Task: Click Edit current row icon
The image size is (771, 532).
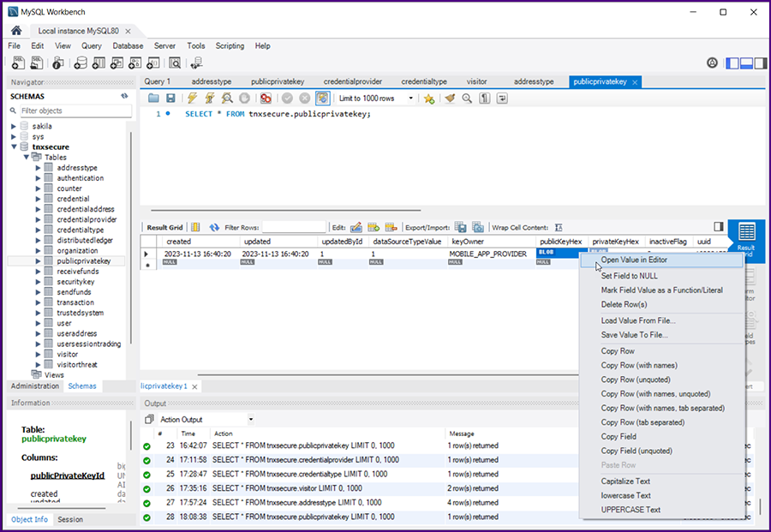Action: [356, 227]
